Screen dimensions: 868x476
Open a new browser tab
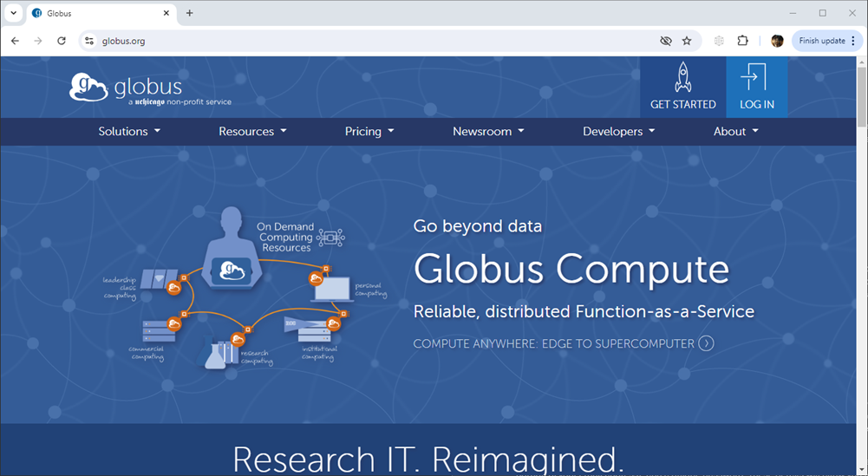pos(189,13)
